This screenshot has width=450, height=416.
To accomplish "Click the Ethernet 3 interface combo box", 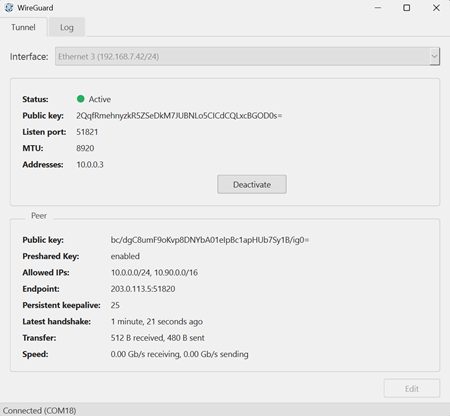I will pyautogui.click(x=247, y=56).
